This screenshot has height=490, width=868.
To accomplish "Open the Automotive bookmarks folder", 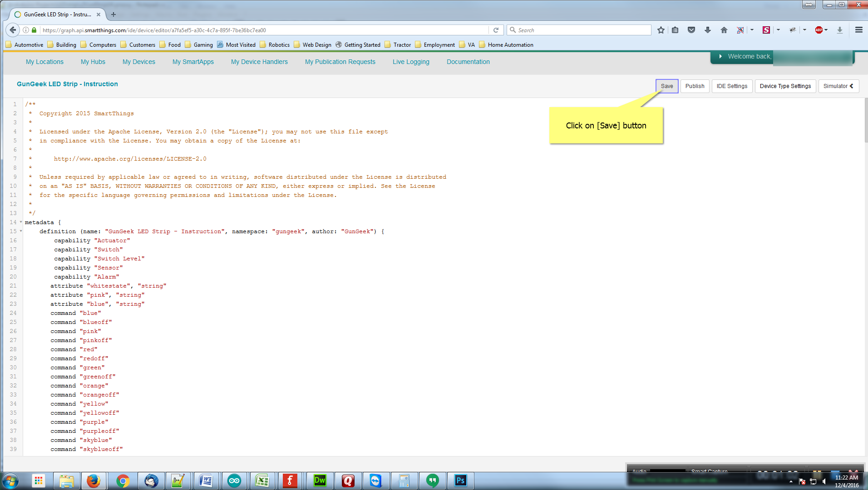I will [25, 44].
